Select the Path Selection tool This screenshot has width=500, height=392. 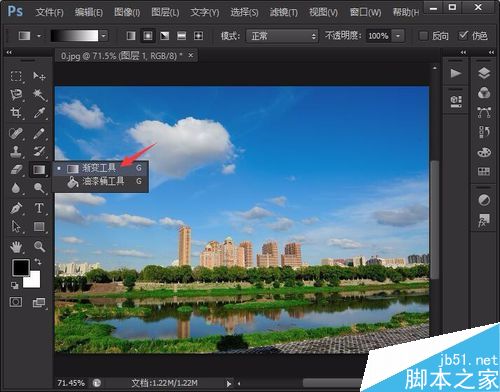tap(16, 227)
